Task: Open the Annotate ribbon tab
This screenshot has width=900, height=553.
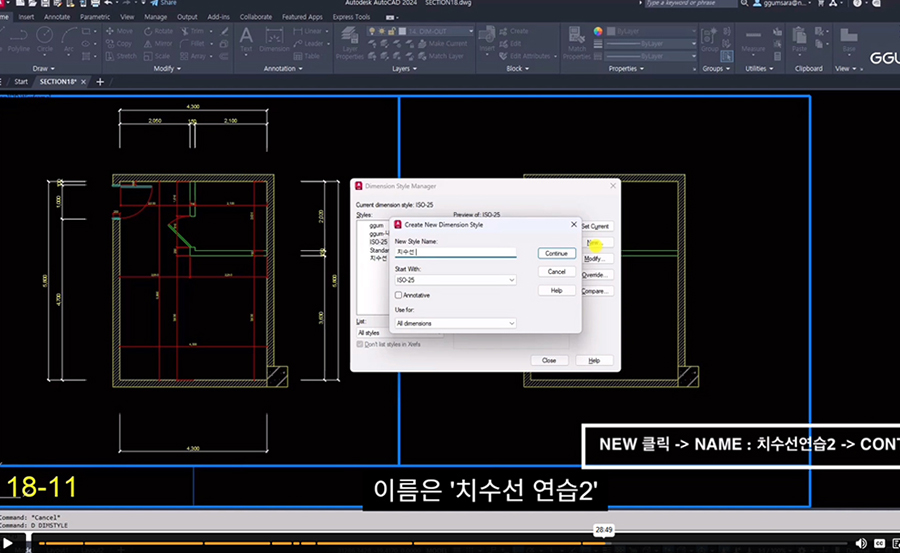Action: coord(57,17)
